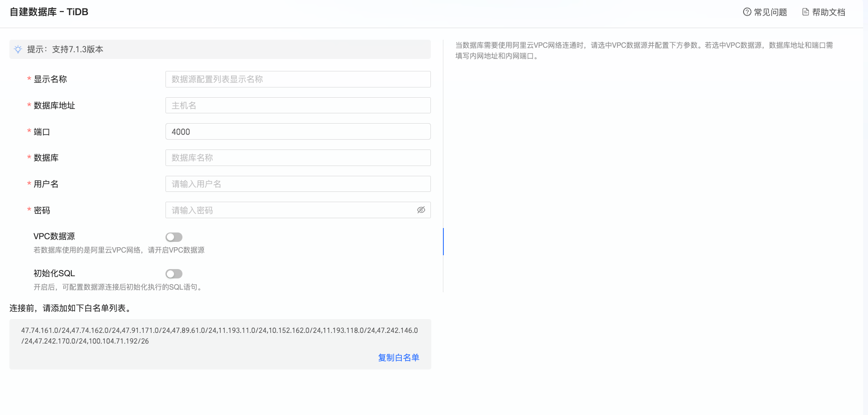The width and height of the screenshot is (868, 415).
Task: Click the 初始化SQL label
Action: [x=54, y=273]
